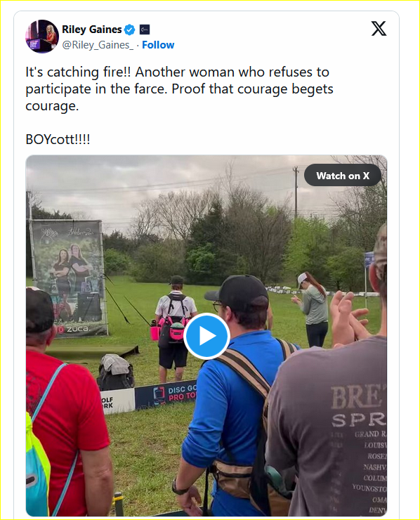Open Riley Gaines profile avatar
Viewport: 420px width, 520px height.
click(42, 36)
